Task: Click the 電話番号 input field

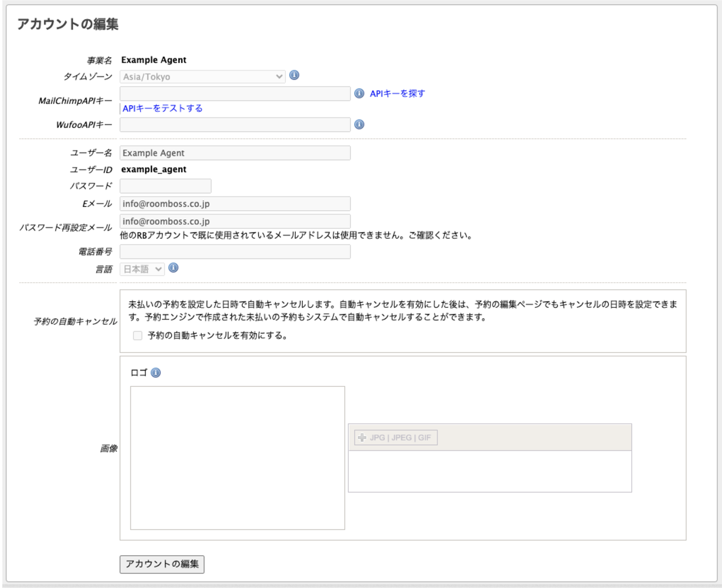Action: 235,251
